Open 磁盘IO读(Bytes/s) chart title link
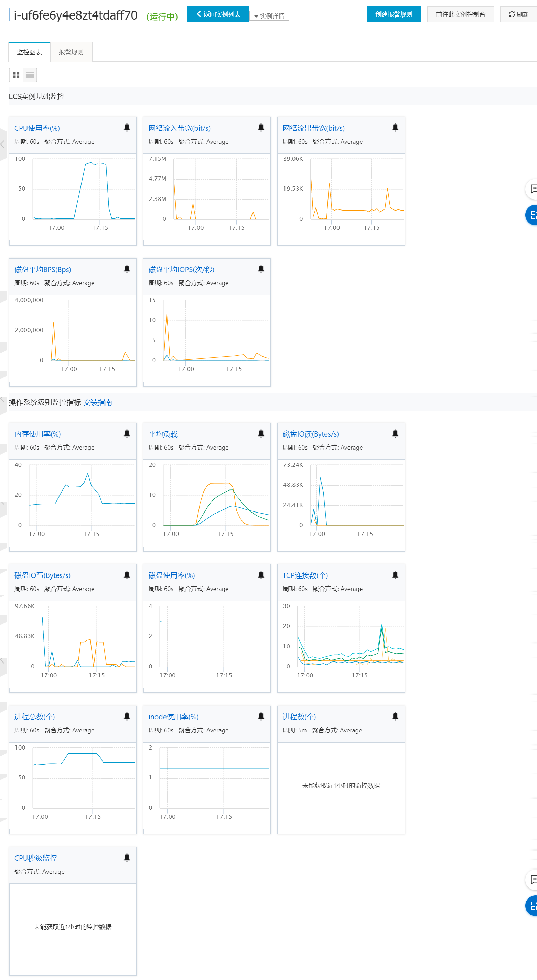 coord(311,434)
